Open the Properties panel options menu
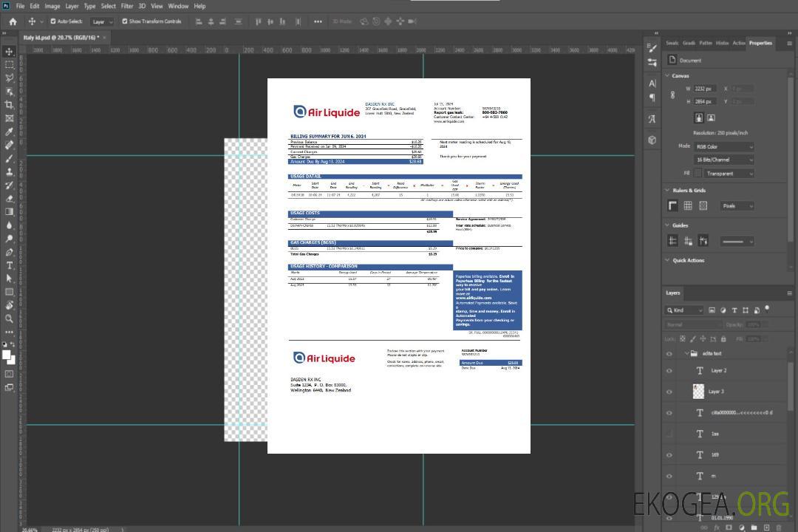The image size is (798, 532). (x=789, y=44)
